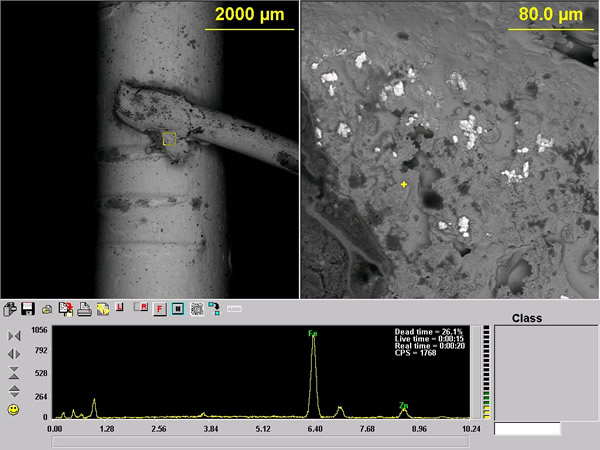Click the yellow image copy icon
600x450 pixels.
pos(103,309)
